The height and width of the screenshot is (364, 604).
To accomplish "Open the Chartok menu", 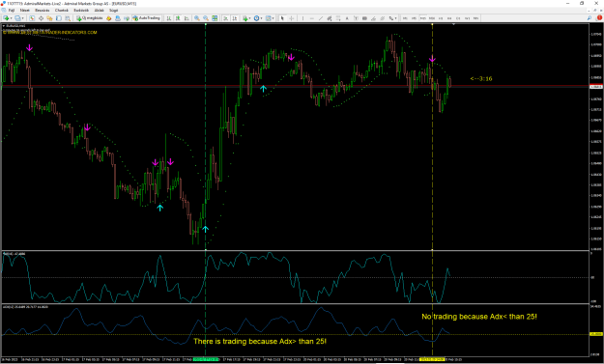I will point(62,11).
